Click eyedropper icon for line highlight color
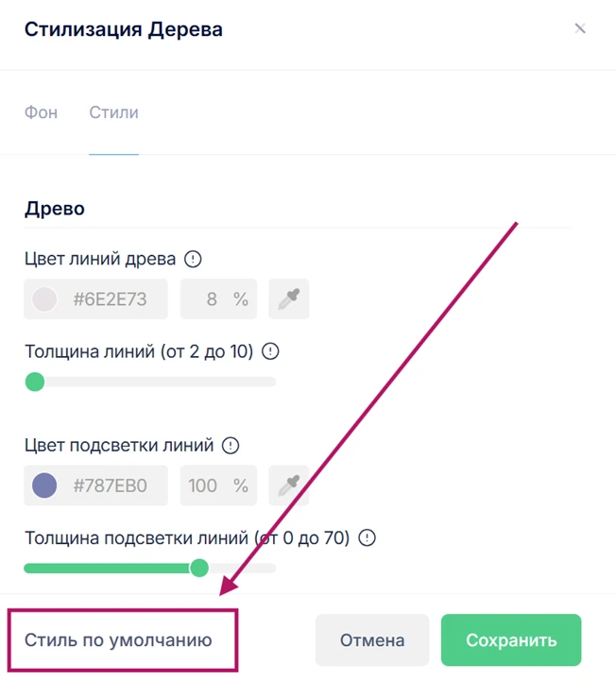This screenshot has height=680, width=616. tap(289, 486)
